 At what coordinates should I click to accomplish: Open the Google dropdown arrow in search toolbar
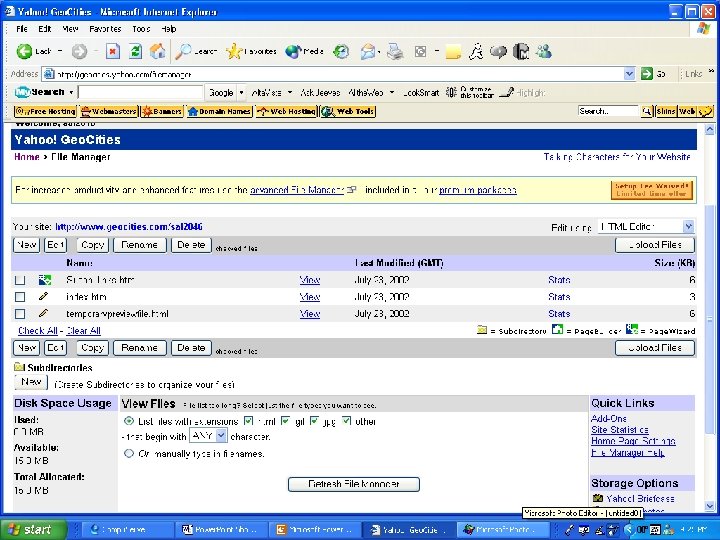[242, 92]
